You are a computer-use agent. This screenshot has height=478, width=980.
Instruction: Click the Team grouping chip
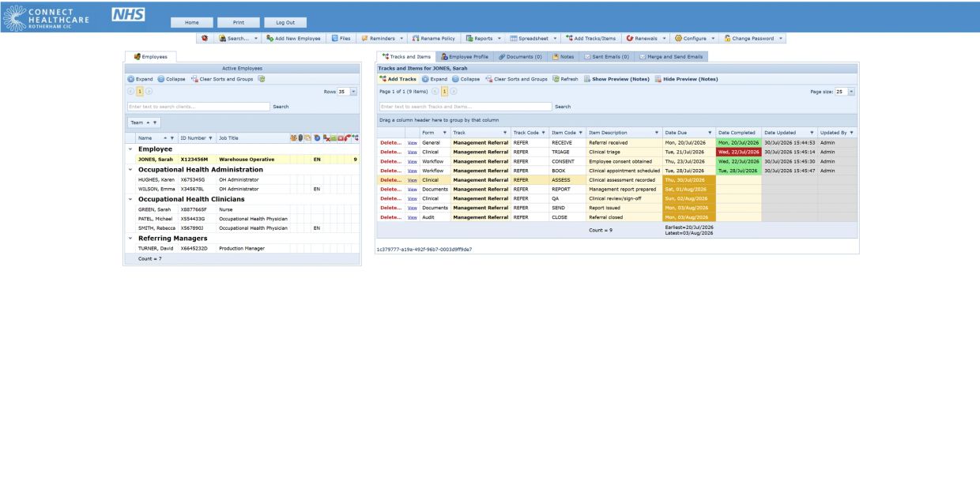(145, 122)
